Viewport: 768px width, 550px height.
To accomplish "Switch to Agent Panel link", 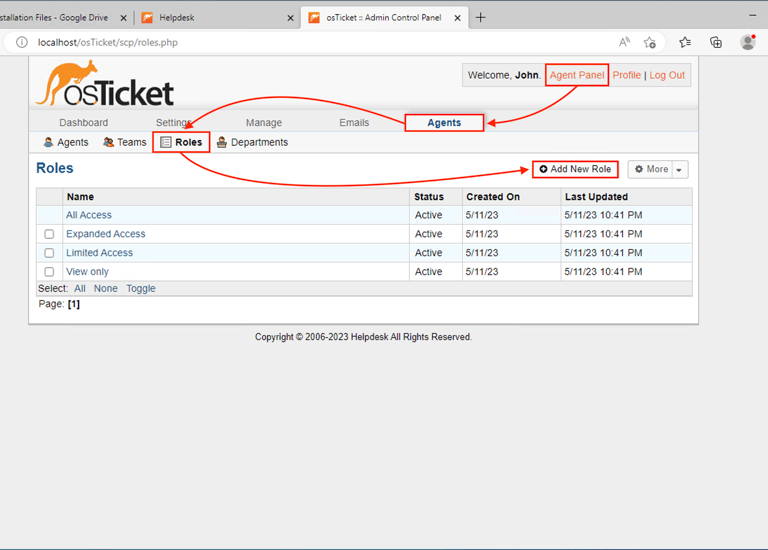I will point(577,75).
